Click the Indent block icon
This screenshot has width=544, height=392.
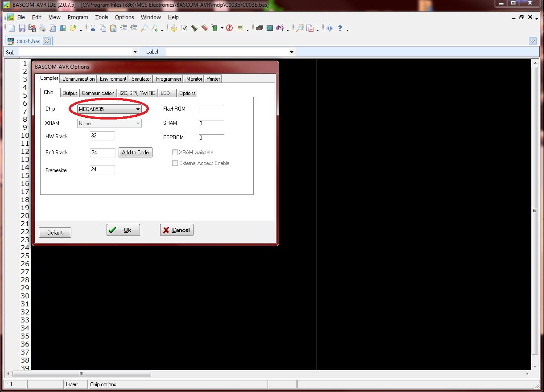[124, 29]
